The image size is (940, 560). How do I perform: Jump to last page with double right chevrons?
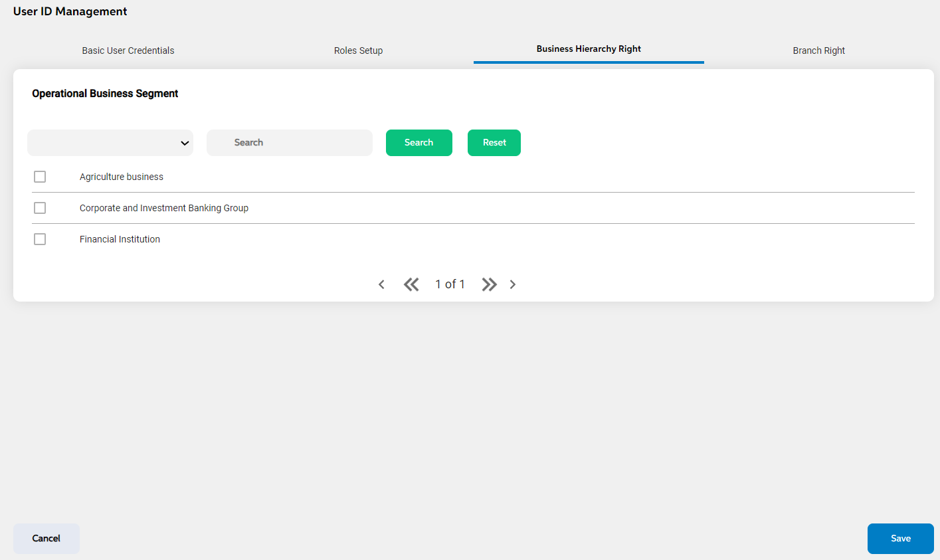click(x=490, y=284)
